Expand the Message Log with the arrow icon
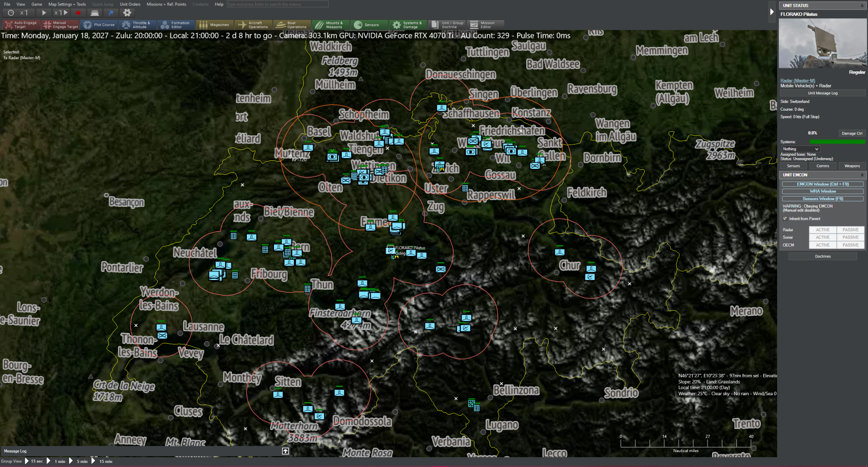 285,451
